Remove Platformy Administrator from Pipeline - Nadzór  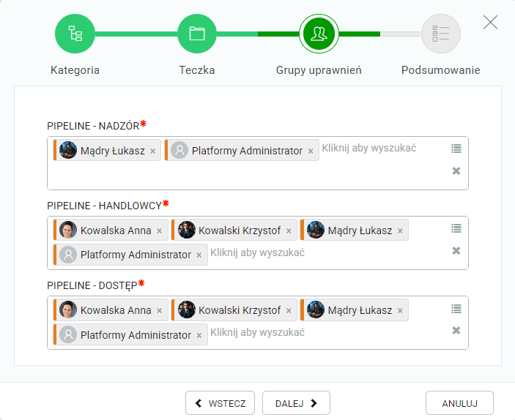[x=311, y=151]
